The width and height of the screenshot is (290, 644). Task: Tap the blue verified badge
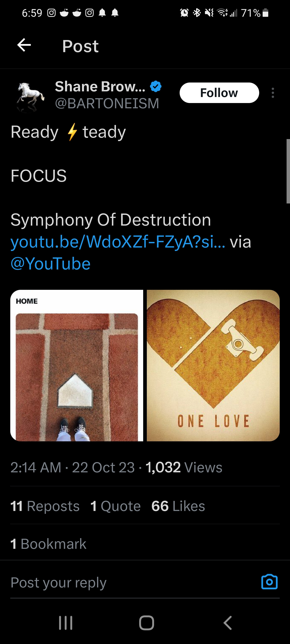(x=156, y=87)
